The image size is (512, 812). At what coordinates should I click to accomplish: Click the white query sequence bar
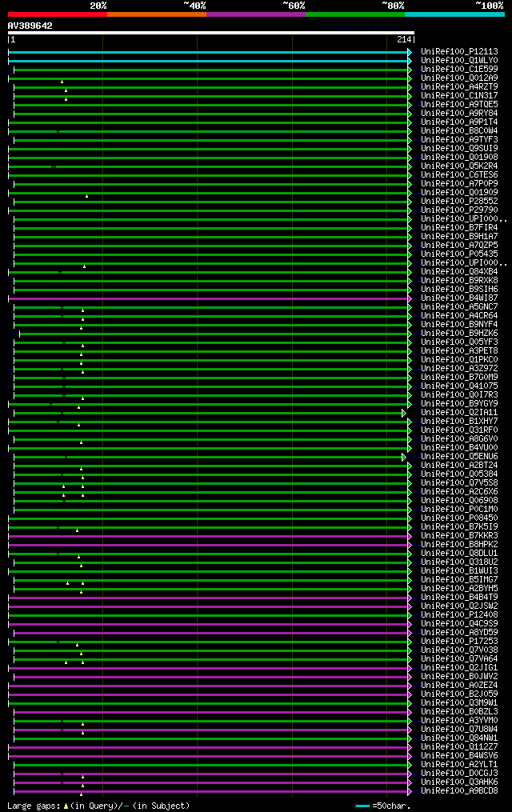click(x=210, y=33)
